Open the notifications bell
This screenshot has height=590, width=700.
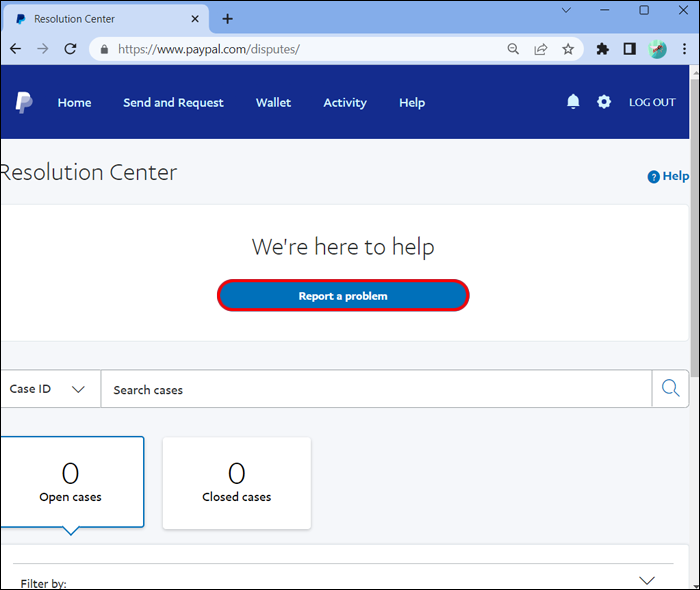click(573, 102)
